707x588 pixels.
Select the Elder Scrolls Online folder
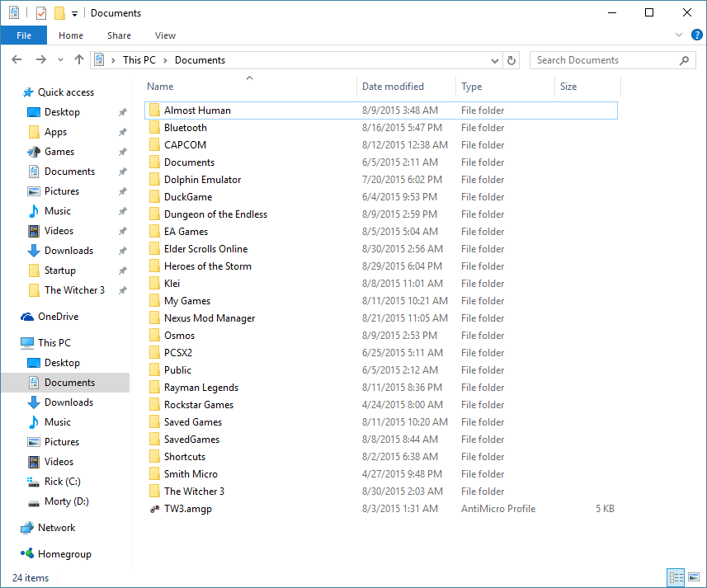coord(381,249)
